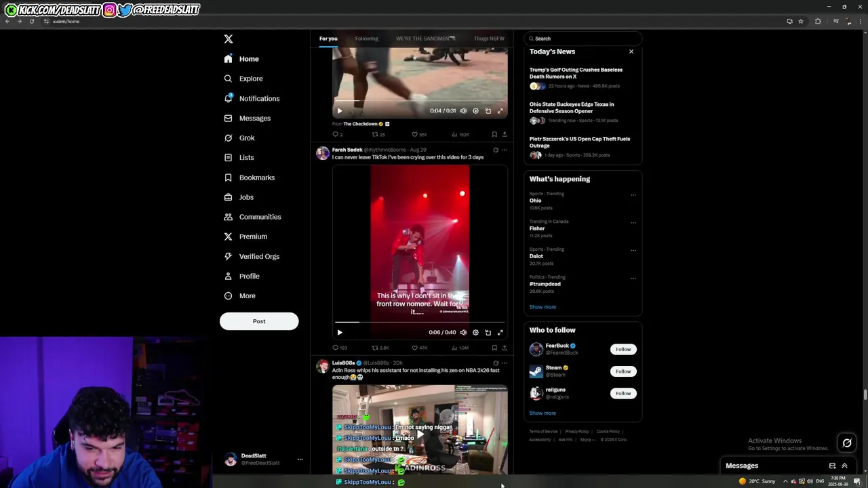Open Windows notification center
This screenshot has height=488, width=868.
pos(857,481)
